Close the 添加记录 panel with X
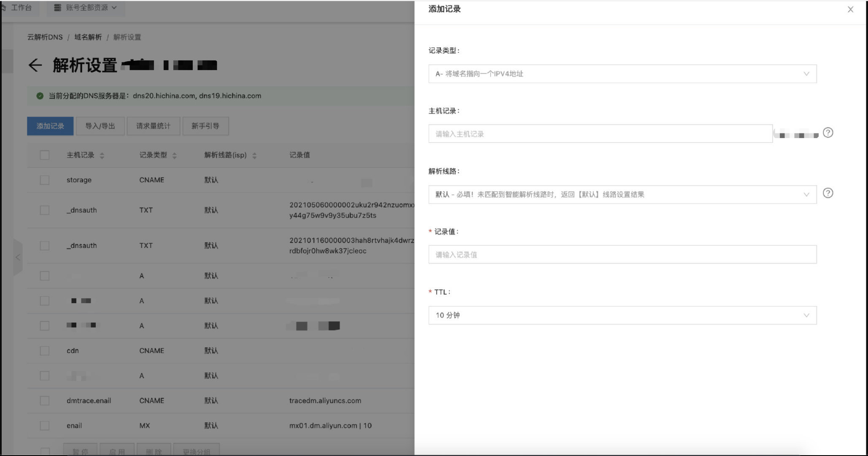 [850, 9]
